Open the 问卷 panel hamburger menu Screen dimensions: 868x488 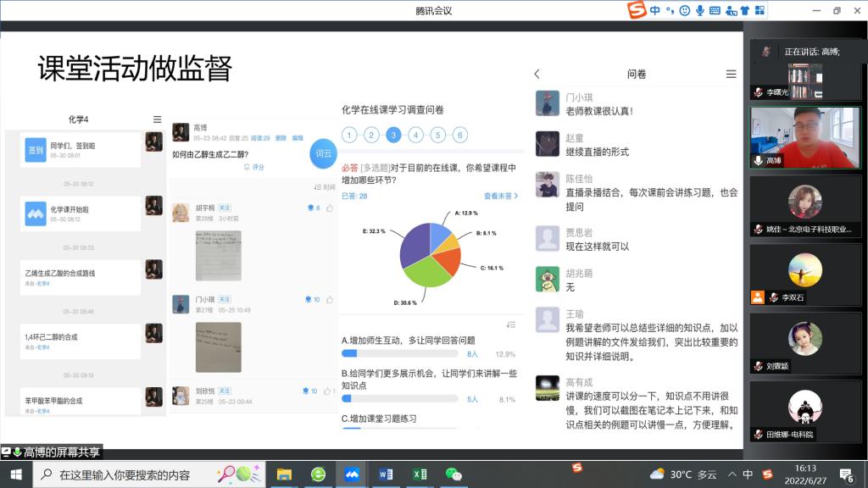click(x=731, y=75)
